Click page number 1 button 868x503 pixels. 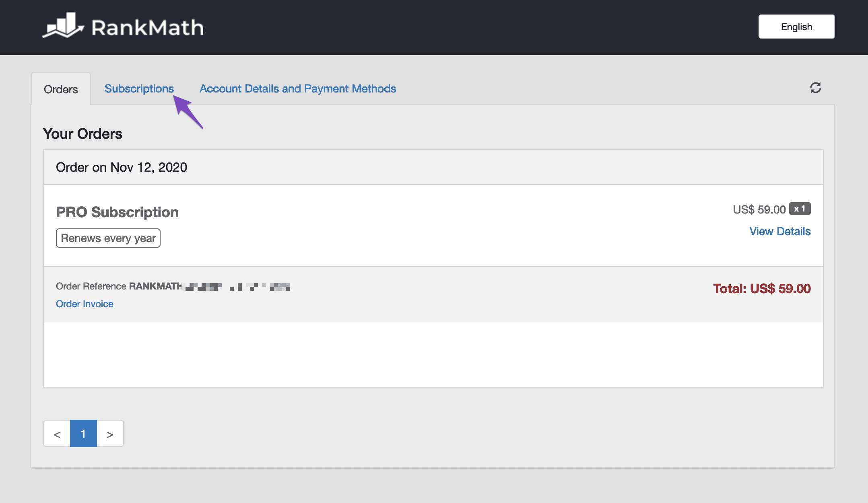pyautogui.click(x=84, y=433)
